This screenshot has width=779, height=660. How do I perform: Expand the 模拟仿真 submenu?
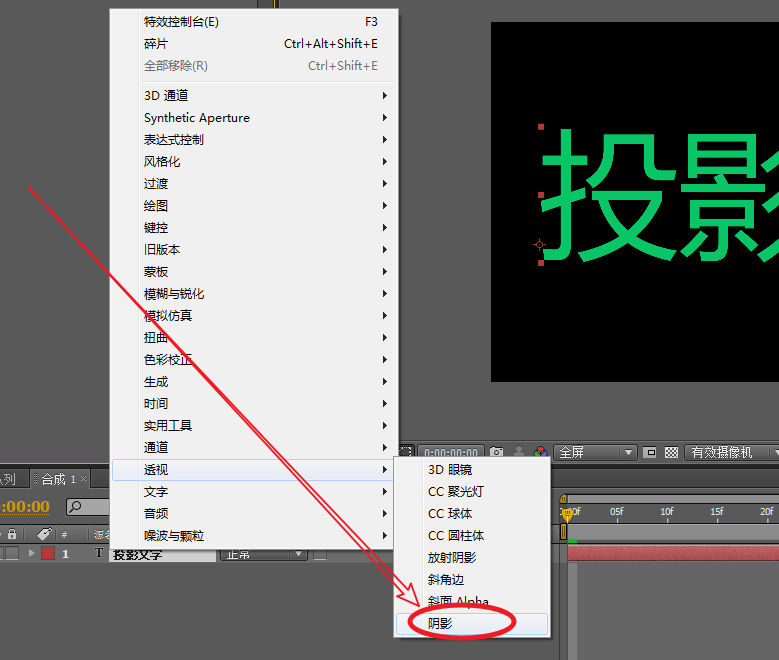click(254, 316)
